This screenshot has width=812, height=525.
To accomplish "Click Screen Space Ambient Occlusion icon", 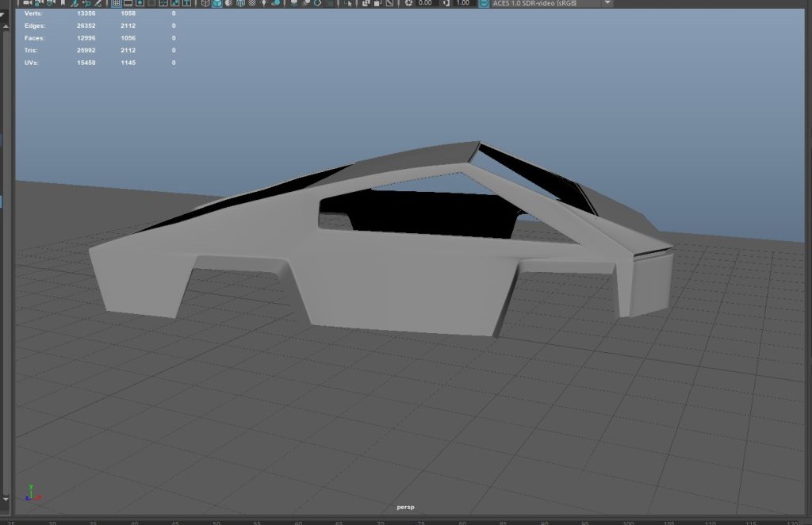I will point(294,3).
